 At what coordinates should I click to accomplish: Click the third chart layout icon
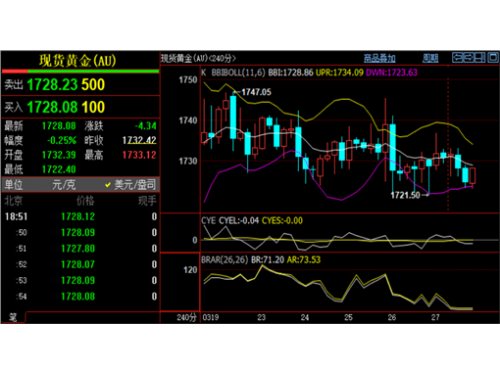coord(480,58)
